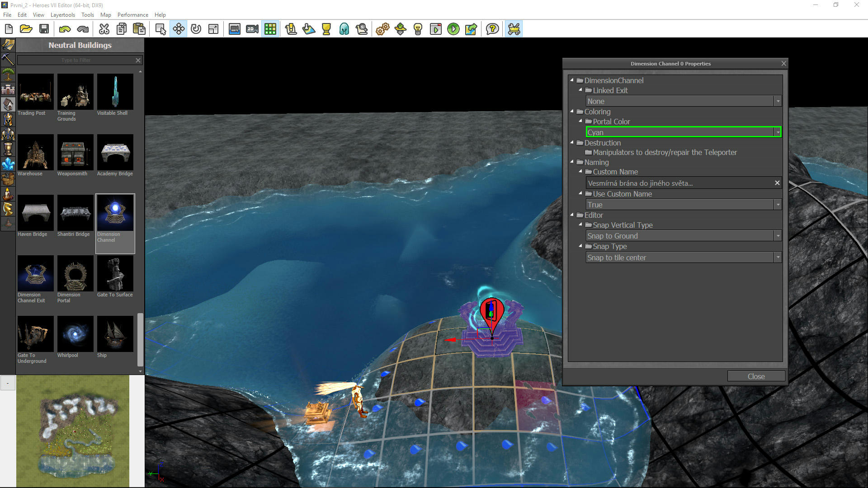The width and height of the screenshot is (868, 488).
Task: Select the grid toggle icon
Action: coord(269,28)
